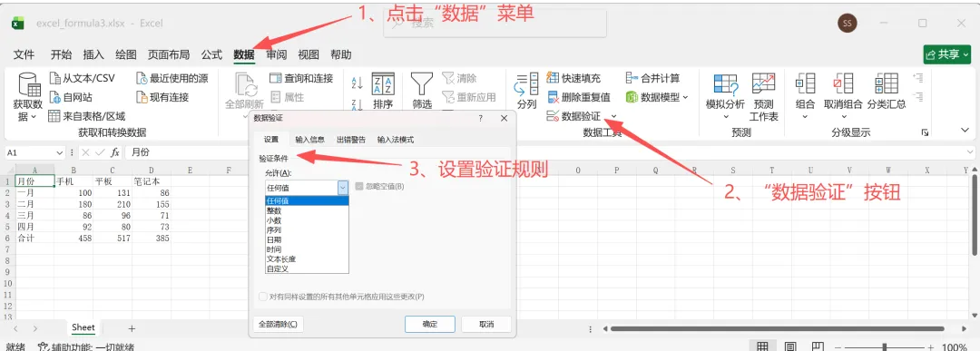The image size is (980, 351).
Task: Click the 全部刷新 (Refresh All) icon
Action: 246,84
